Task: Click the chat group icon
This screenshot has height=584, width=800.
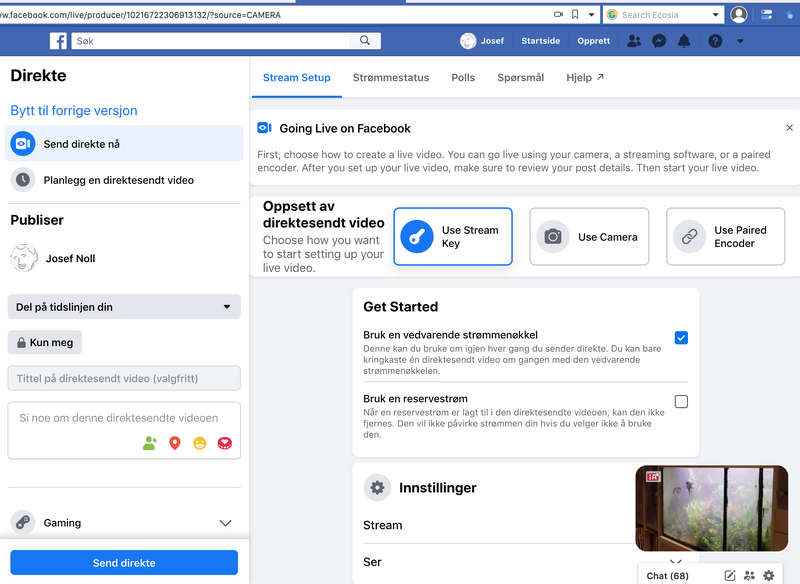Action: [x=749, y=576]
